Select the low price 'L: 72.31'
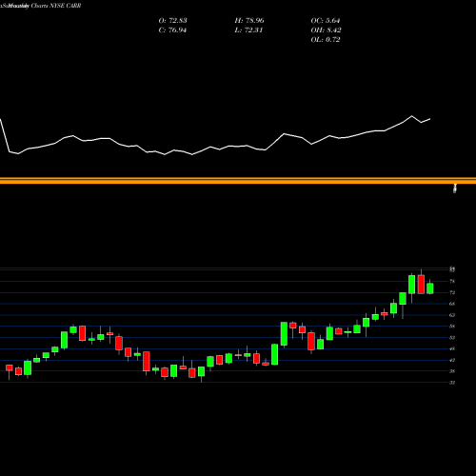476x476 pixels. click(248, 30)
